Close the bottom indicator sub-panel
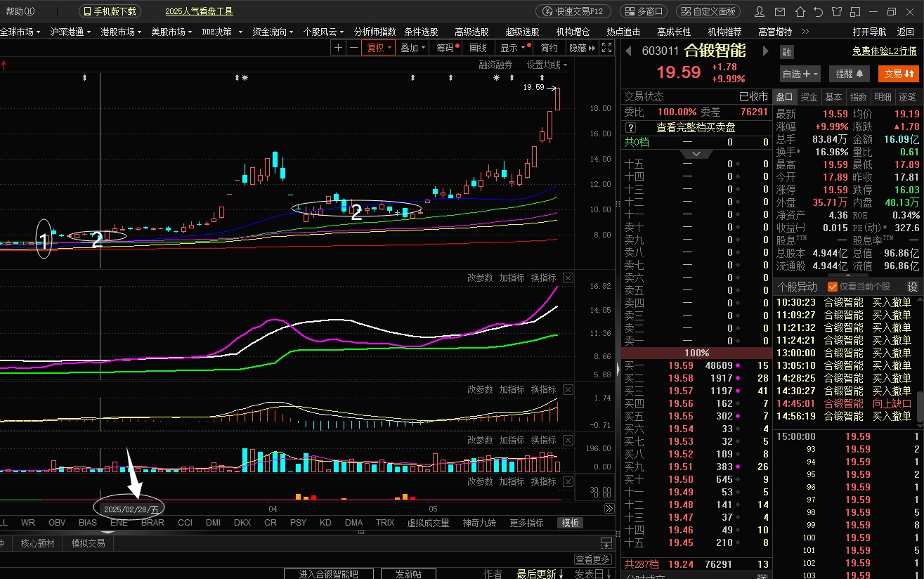Screen dimensions: 924x579 click(568, 481)
